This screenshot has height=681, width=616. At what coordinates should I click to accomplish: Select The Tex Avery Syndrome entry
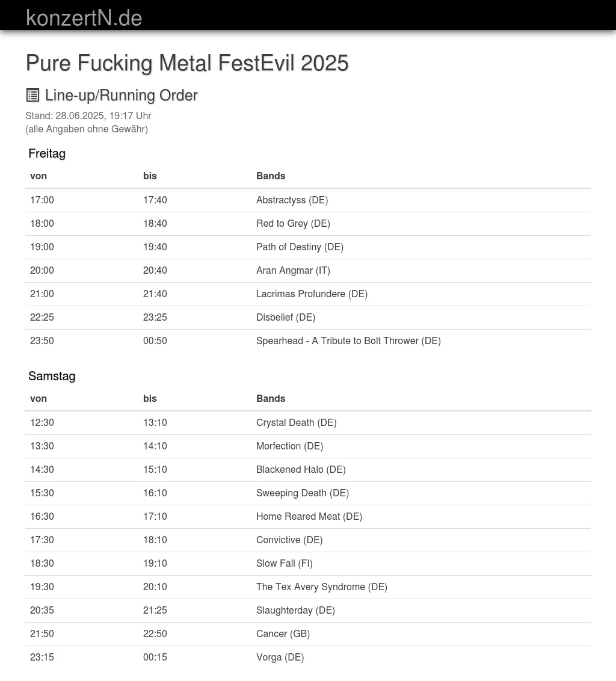click(321, 587)
